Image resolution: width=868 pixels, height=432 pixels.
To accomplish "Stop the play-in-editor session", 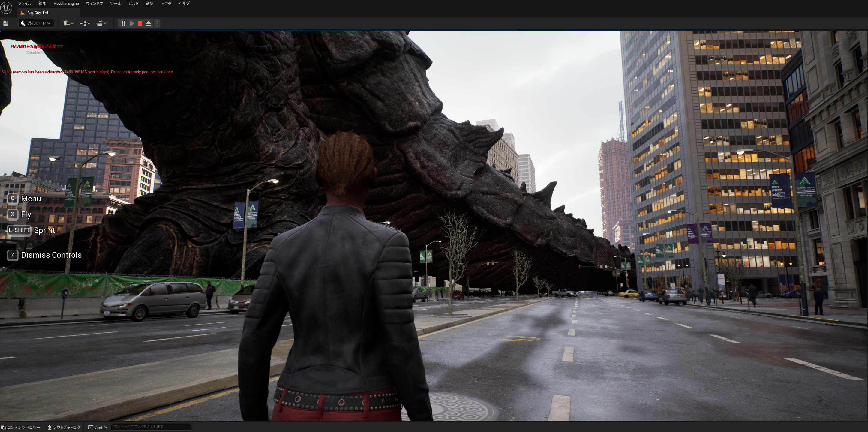I will (140, 23).
